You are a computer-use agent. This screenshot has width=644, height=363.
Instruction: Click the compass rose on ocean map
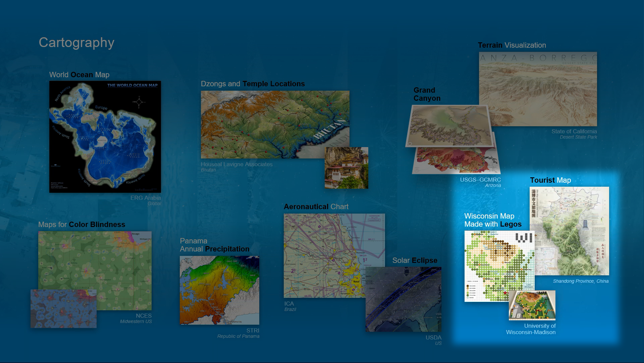pyautogui.click(x=139, y=102)
